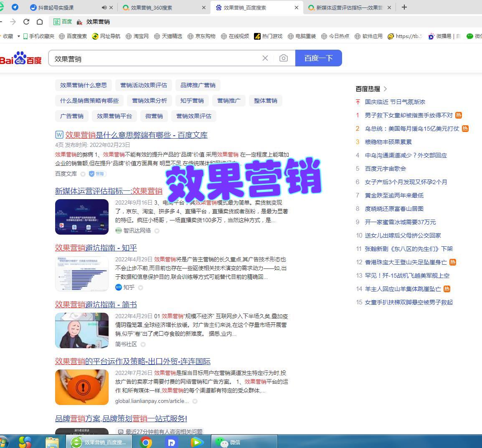Open 百度搜索 bookmark

point(73,36)
